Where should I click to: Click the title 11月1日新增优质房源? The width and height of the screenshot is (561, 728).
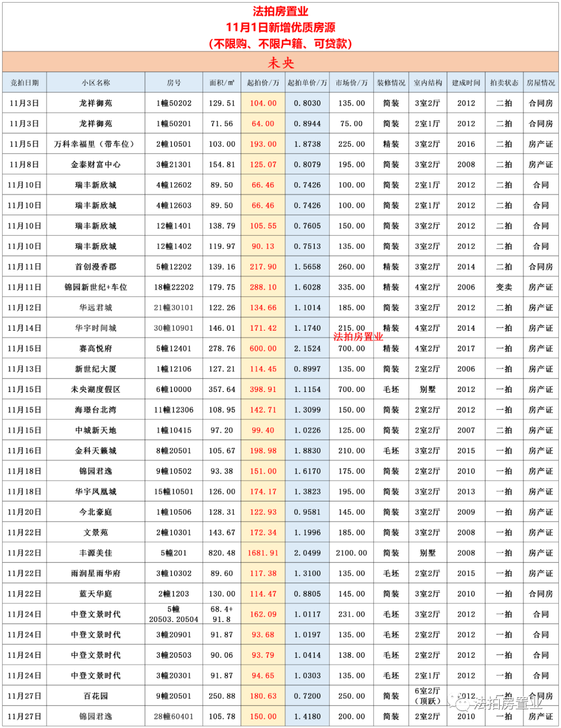tap(280, 27)
